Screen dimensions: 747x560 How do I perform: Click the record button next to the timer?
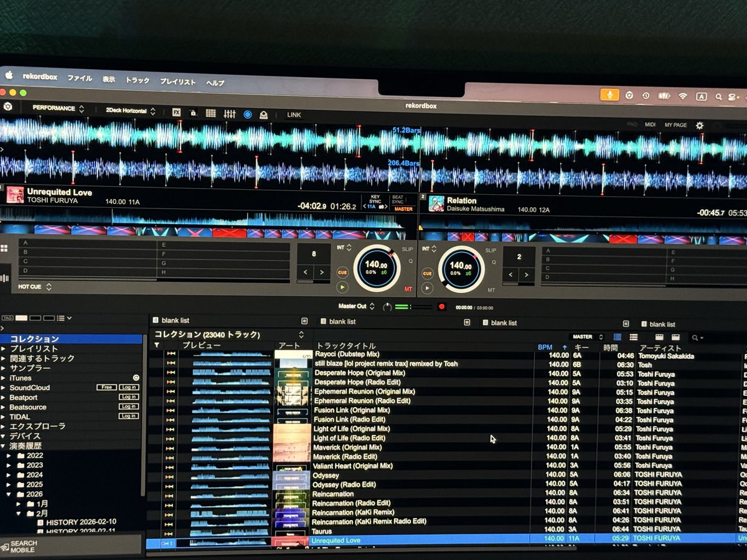[442, 307]
